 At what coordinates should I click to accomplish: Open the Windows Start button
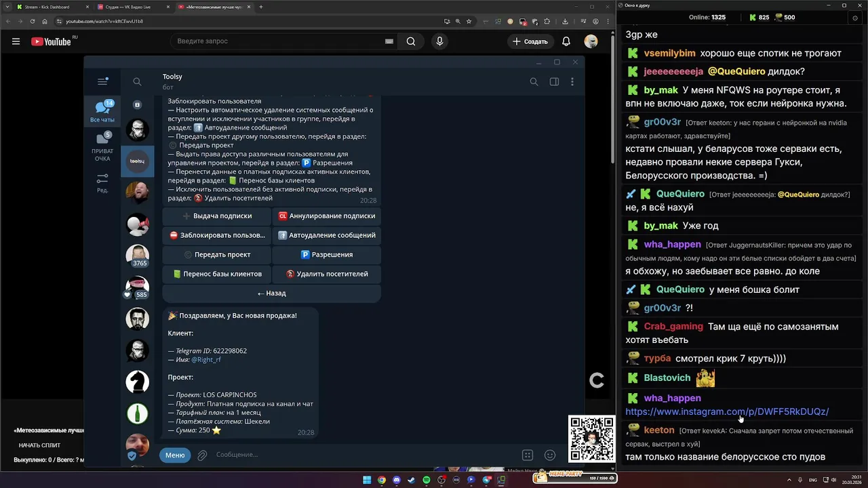point(367,480)
